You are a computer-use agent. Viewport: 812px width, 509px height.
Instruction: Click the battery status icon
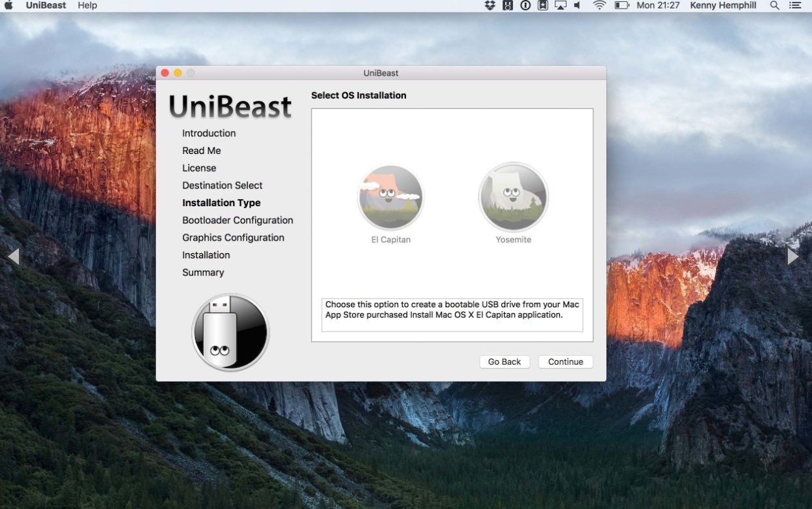tap(621, 5)
